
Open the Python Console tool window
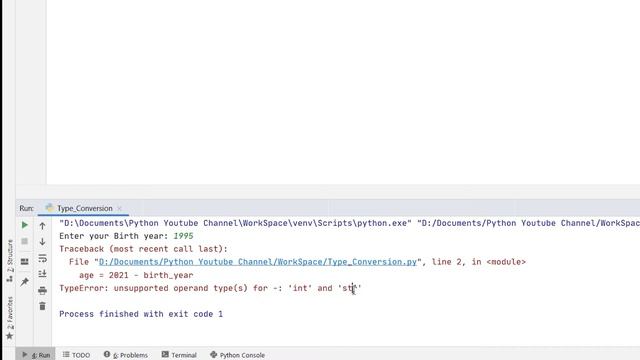point(237,355)
